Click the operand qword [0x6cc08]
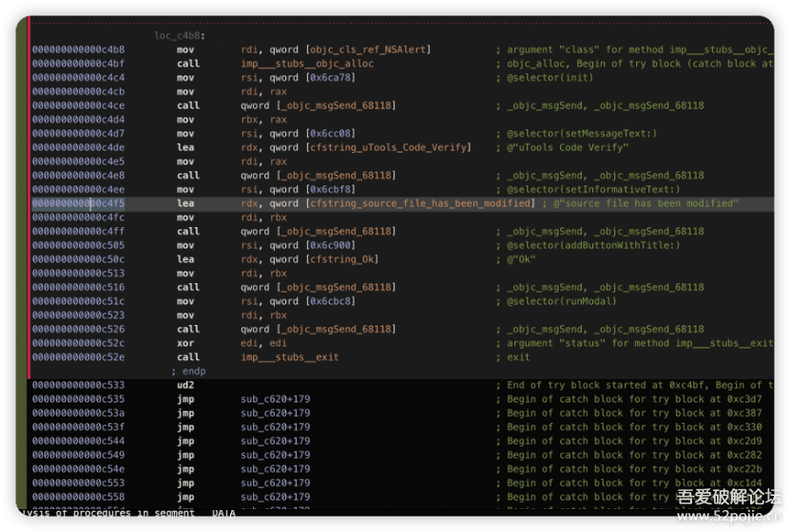791x532 pixels. (312, 134)
